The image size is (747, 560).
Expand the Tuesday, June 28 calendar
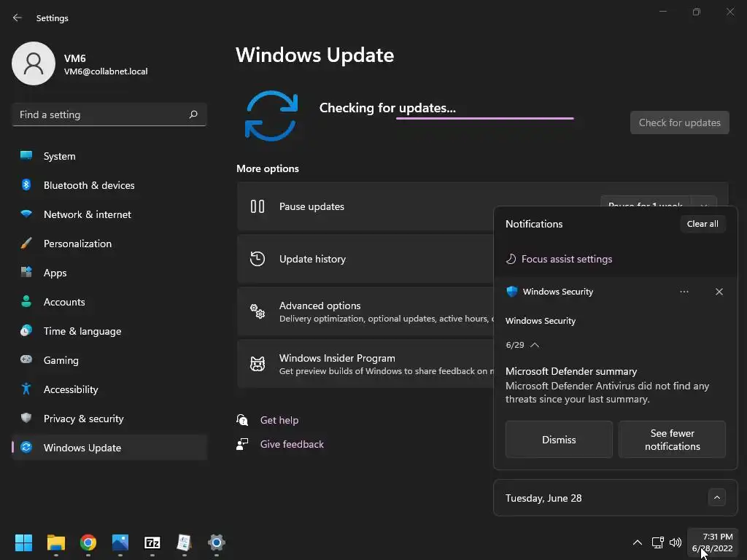click(716, 497)
